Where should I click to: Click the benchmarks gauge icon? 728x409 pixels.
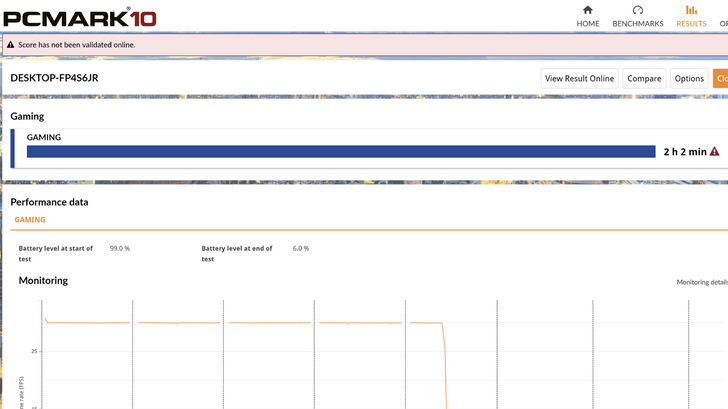pos(638,10)
